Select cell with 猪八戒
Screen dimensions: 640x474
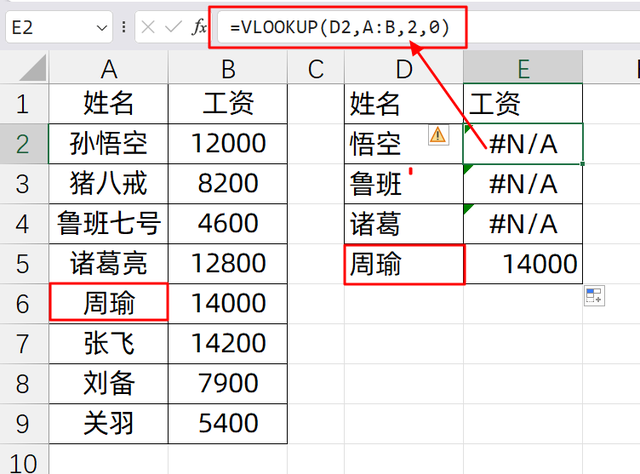(109, 184)
